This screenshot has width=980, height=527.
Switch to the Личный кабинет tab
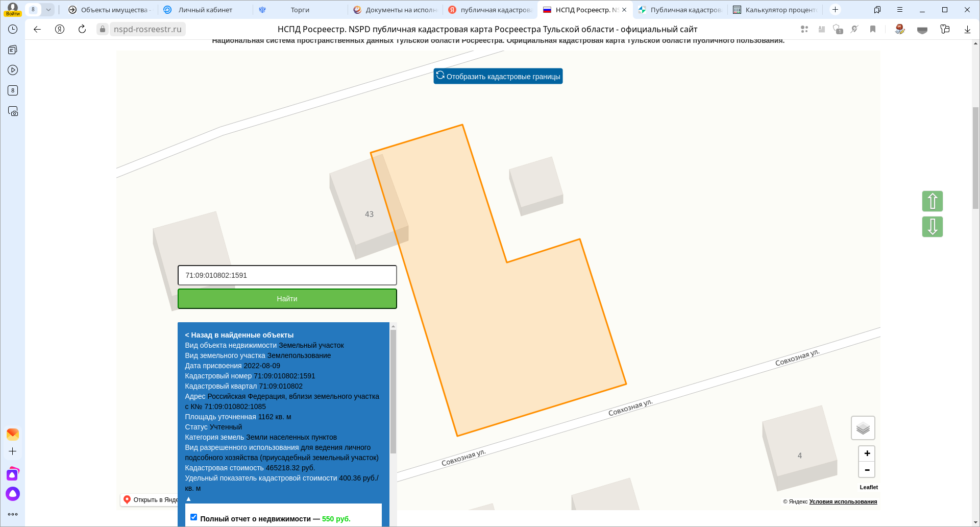(x=205, y=10)
